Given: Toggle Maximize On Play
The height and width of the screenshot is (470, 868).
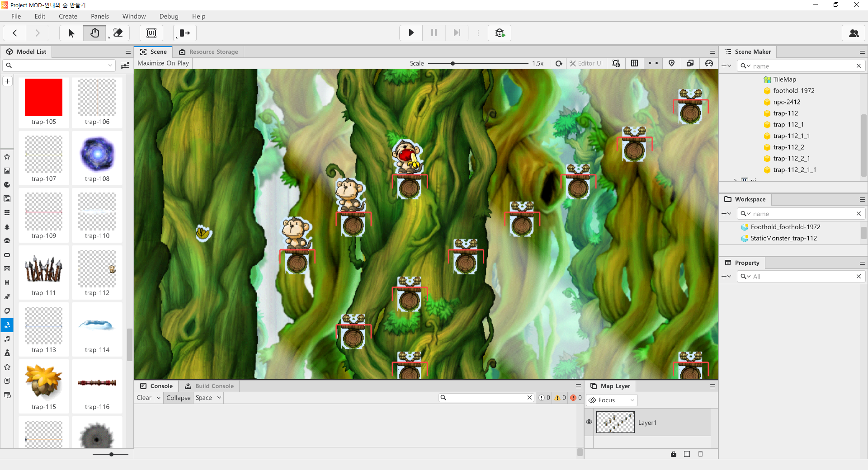Looking at the screenshot, I should (163, 63).
